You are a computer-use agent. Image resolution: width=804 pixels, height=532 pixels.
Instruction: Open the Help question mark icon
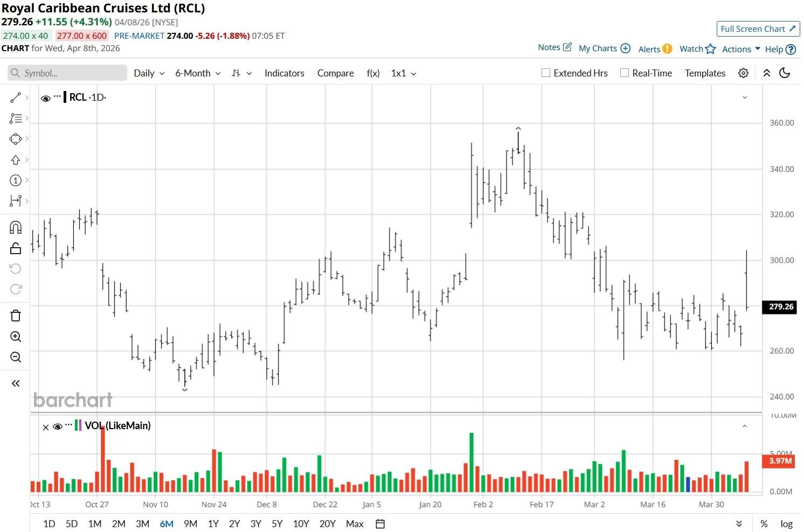pos(791,50)
